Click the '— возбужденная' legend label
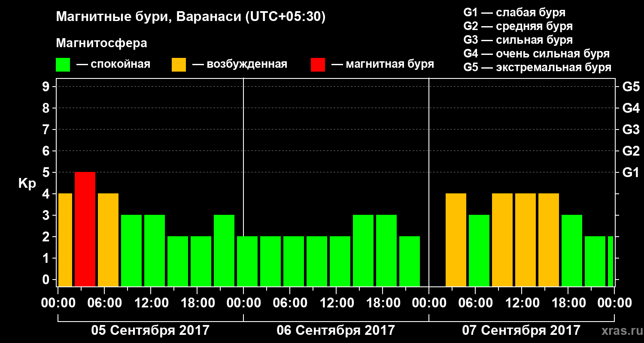644x343 pixels. [x=240, y=65]
